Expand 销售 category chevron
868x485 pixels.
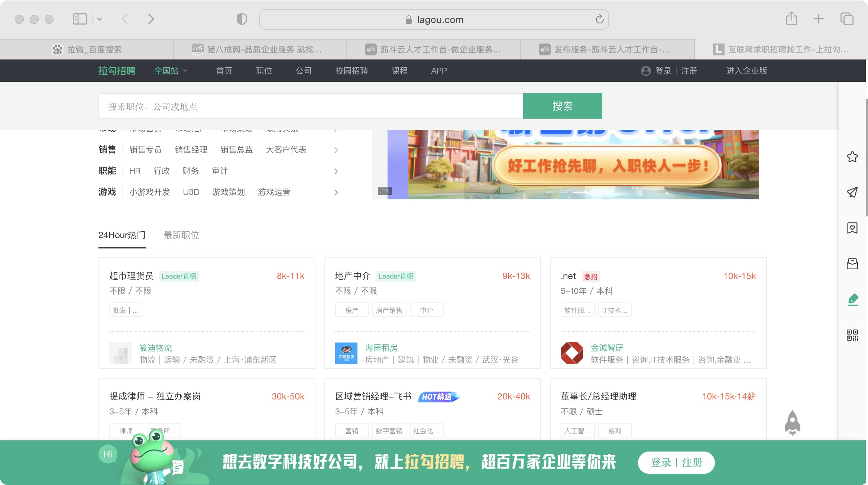tap(336, 150)
